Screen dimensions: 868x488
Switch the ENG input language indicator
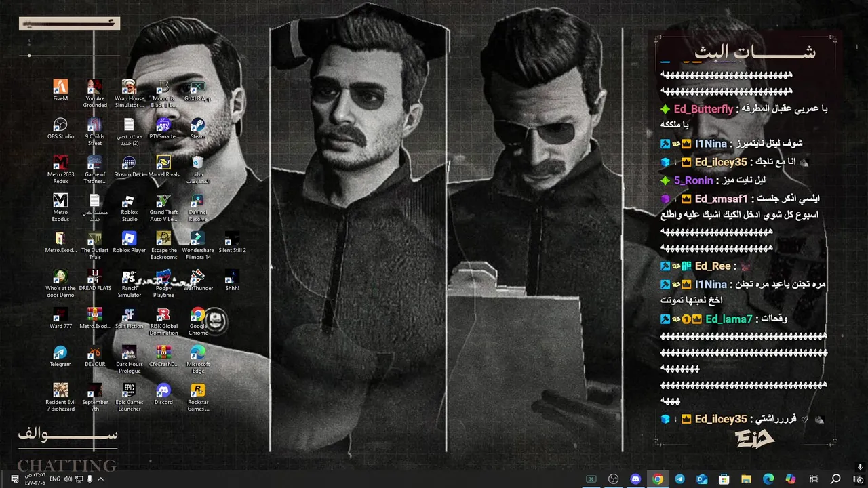click(55, 479)
